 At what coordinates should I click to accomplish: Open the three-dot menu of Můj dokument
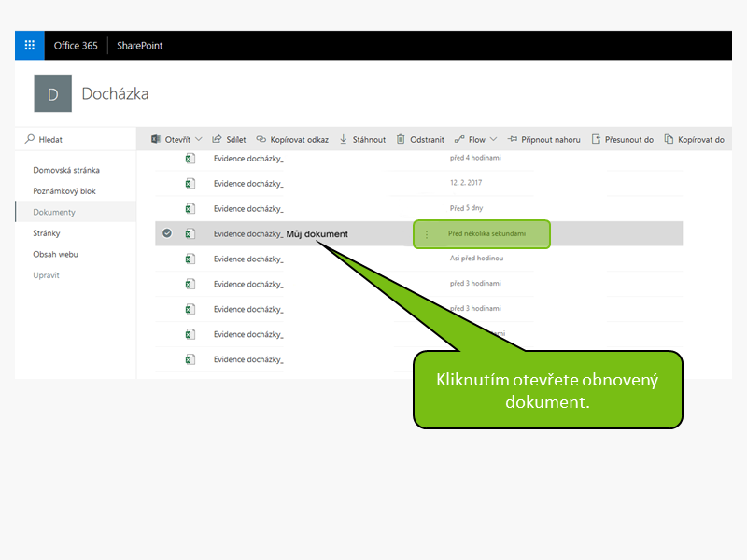pyautogui.click(x=427, y=234)
